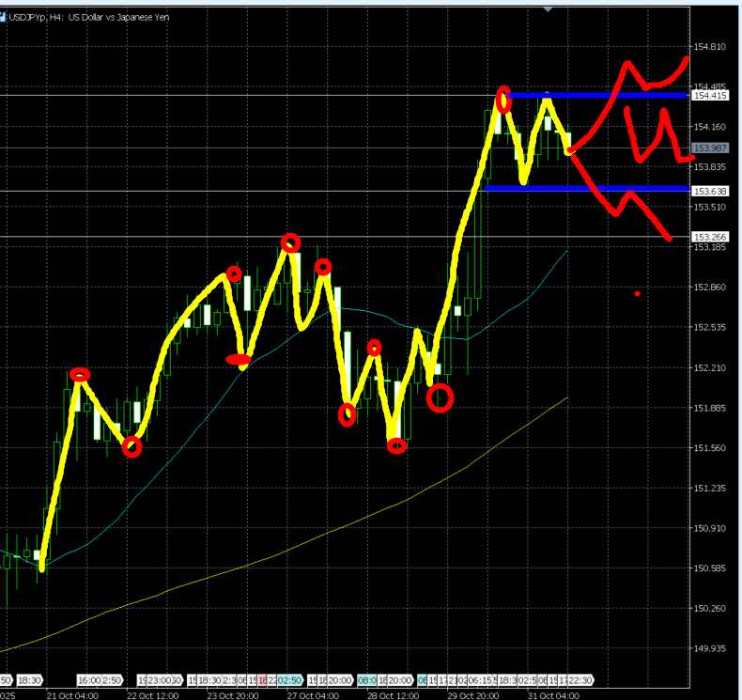The width and height of the screenshot is (742, 700).
Task: Click the cyan-highlighted 08:0 event marker
Action: (x=367, y=679)
